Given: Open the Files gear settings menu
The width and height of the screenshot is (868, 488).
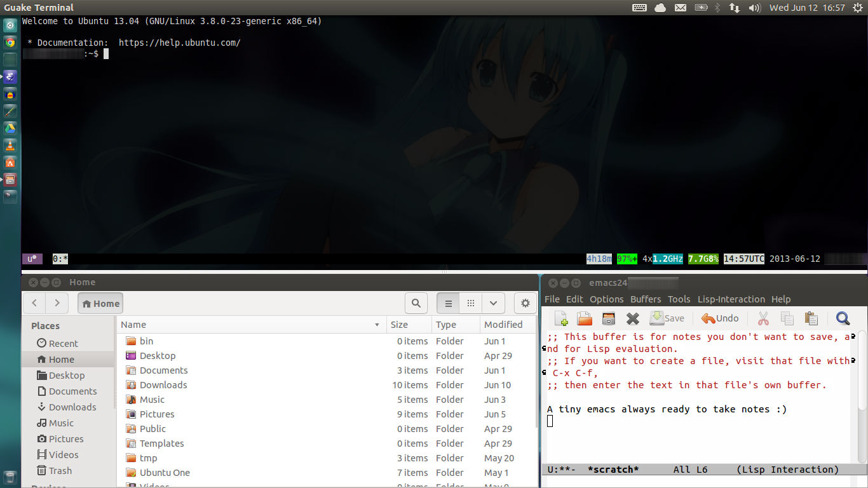Looking at the screenshot, I should coord(526,303).
